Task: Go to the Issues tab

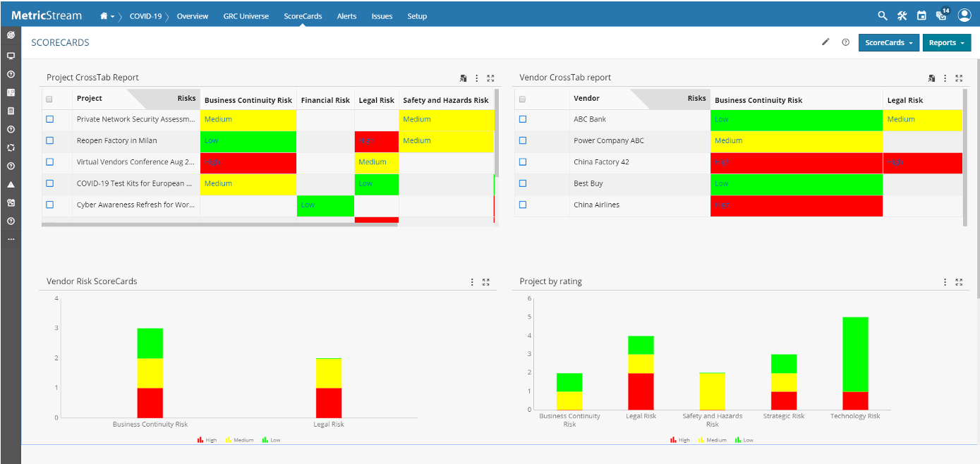Action: (x=382, y=16)
